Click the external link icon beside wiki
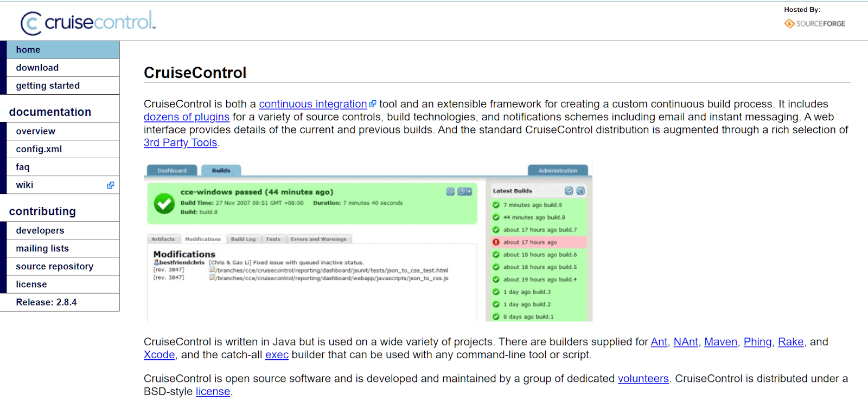Viewport: 868px width, 414px height. (111, 185)
